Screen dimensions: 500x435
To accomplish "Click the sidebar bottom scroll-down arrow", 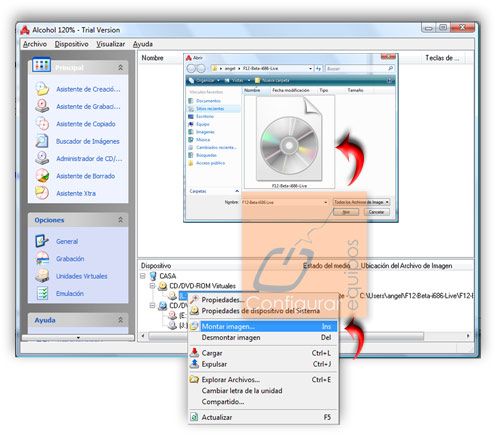I will click(78, 338).
